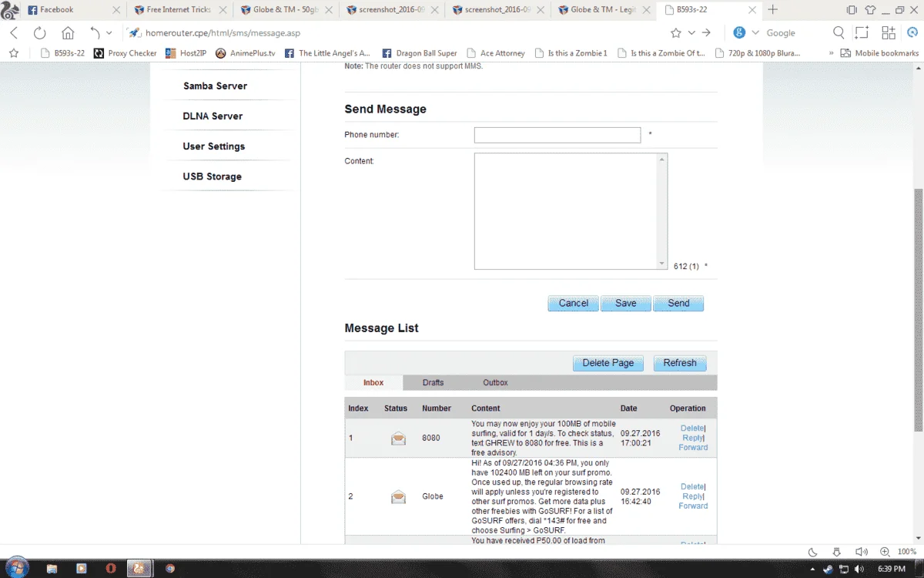
Task: Click the envelope icon for Globe message
Action: 398,496
